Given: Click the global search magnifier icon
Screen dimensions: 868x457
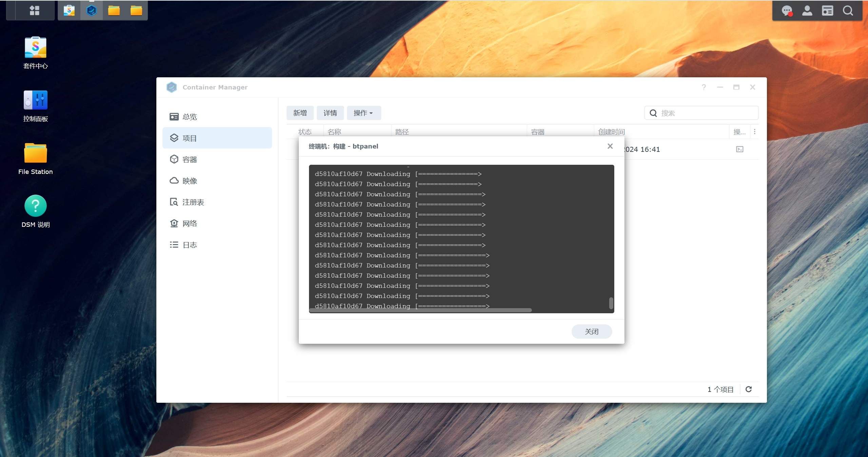Looking at the screenshot, I should pos(848,11).
